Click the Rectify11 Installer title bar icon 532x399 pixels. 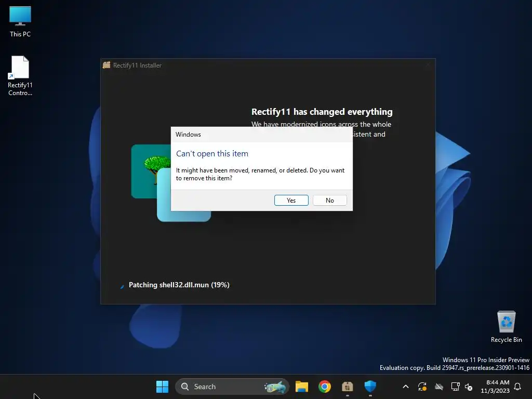(x=107, y=65)
